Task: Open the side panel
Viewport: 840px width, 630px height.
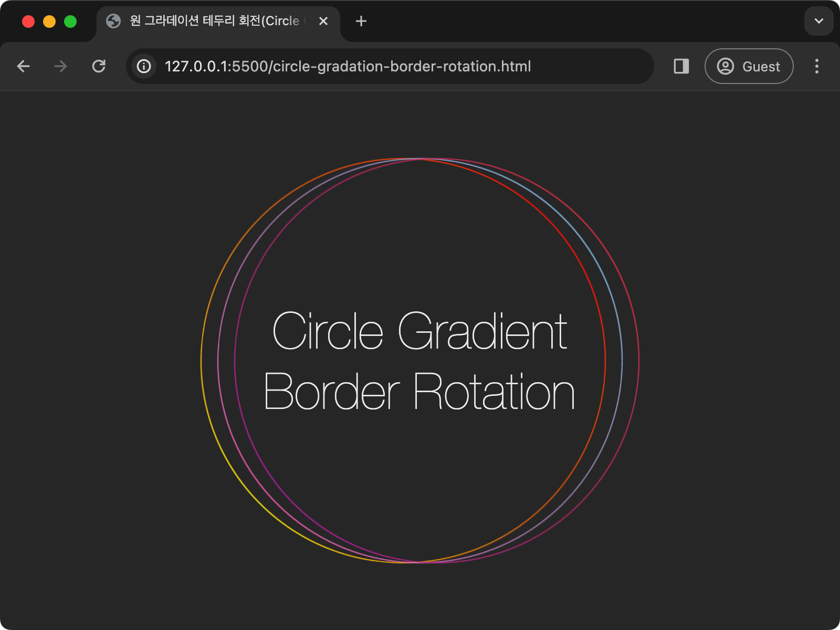Action: point(681,66)
